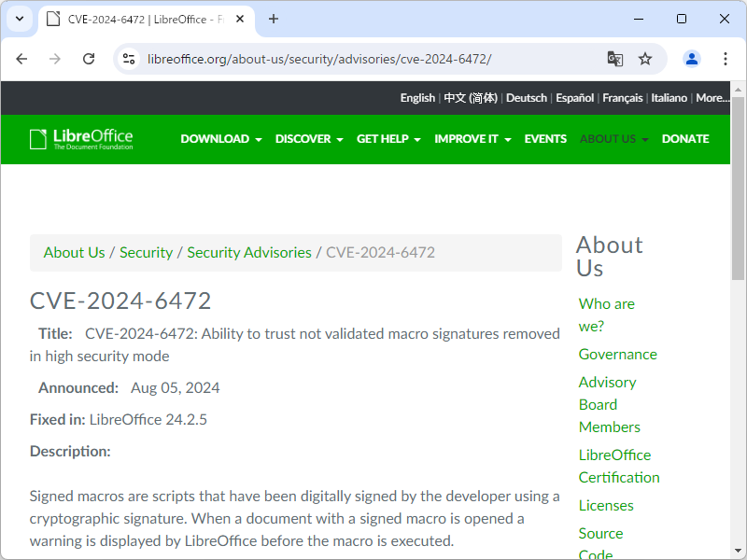This screenshot has width=747, height=560.
Task: Click the LibreOffice logo
Action: click(81, 139)
